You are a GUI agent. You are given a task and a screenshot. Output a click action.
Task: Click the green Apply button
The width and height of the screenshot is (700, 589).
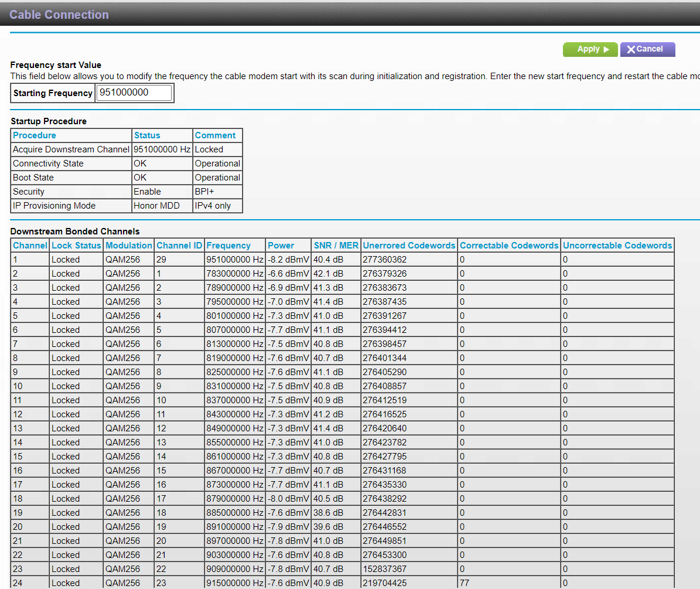click(x=590, y=49)
